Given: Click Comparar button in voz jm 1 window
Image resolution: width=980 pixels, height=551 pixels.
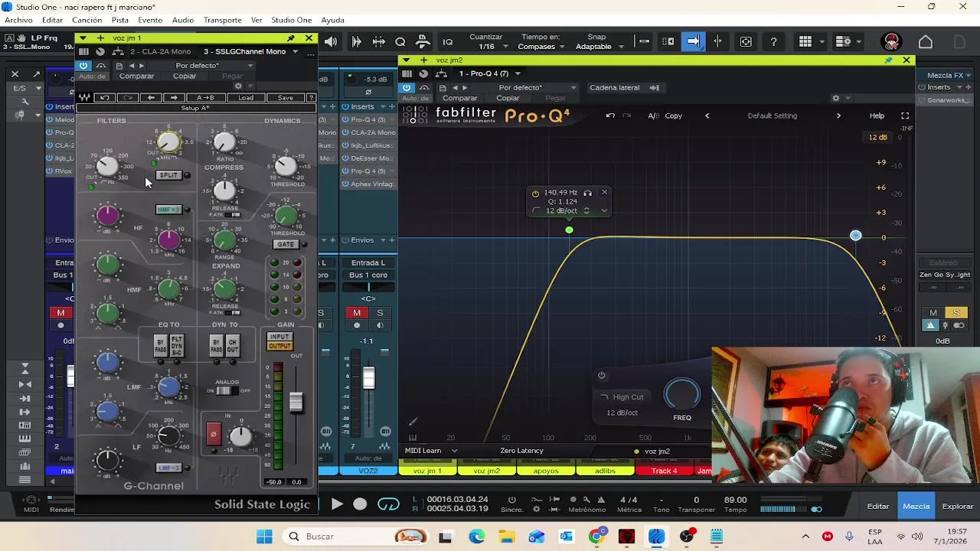Looking at the screenshot, I should [136, 76].
